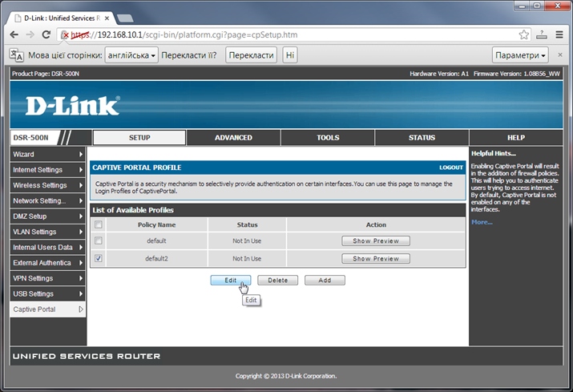
Task: Click the D-Link logo
Action: (x=72, y=106)
